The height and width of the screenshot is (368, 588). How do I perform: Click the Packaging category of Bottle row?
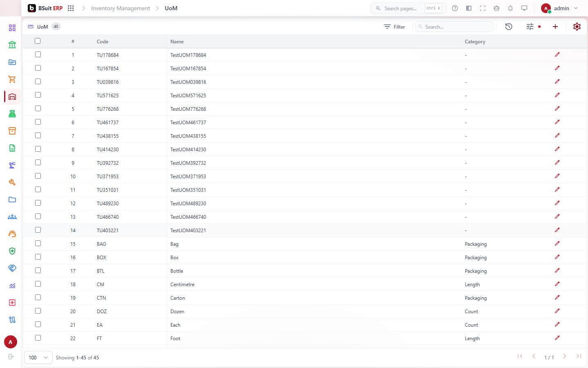(x=476, y=271)
